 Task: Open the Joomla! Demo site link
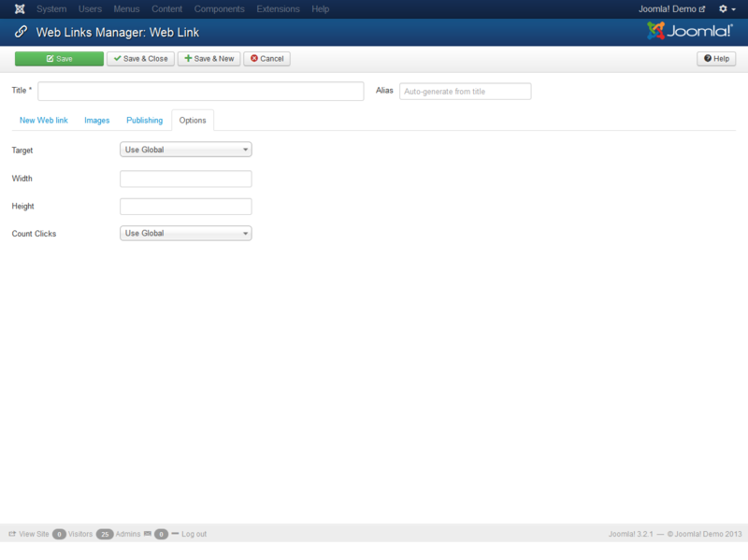(x=671, y=9)
